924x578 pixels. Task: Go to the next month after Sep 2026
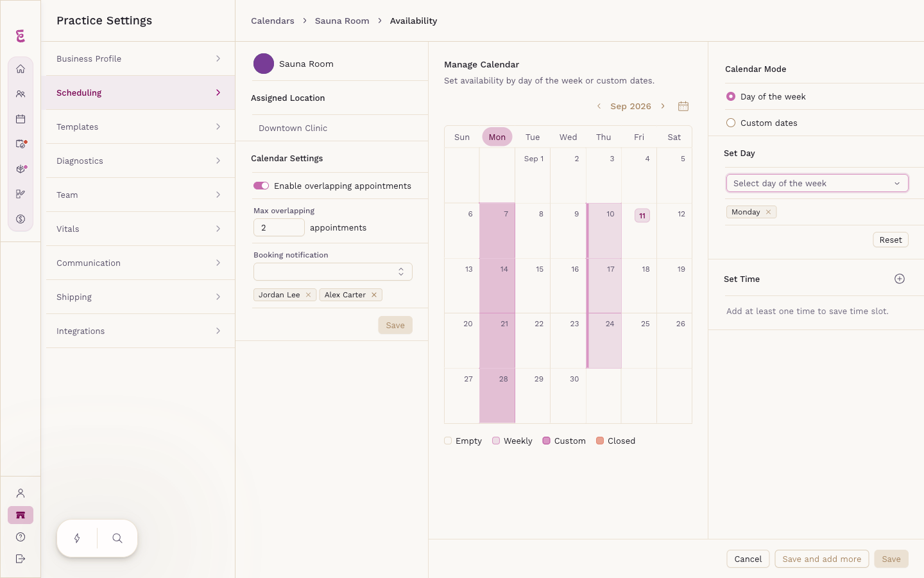(x=663, y=106)
